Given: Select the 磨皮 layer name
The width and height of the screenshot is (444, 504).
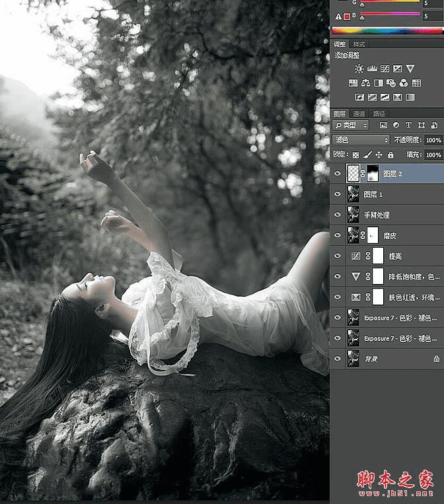Looking at the screenshot, I should (390, 236).
